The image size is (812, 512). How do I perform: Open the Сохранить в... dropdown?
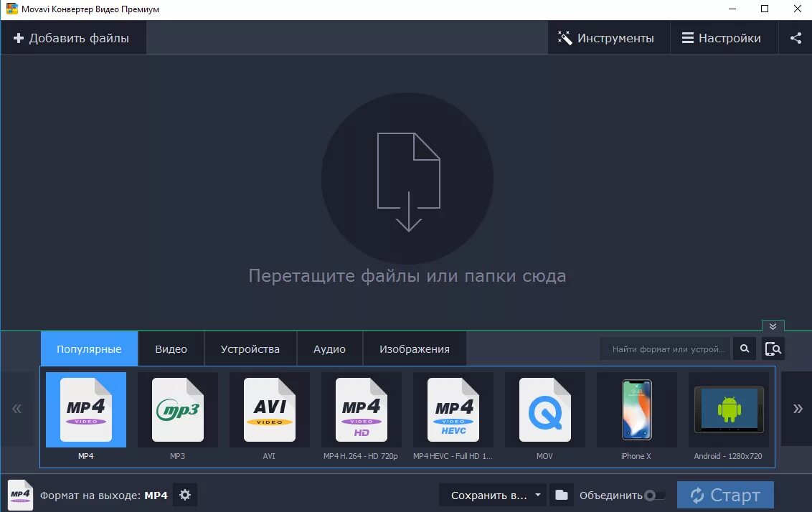[493, 496]
